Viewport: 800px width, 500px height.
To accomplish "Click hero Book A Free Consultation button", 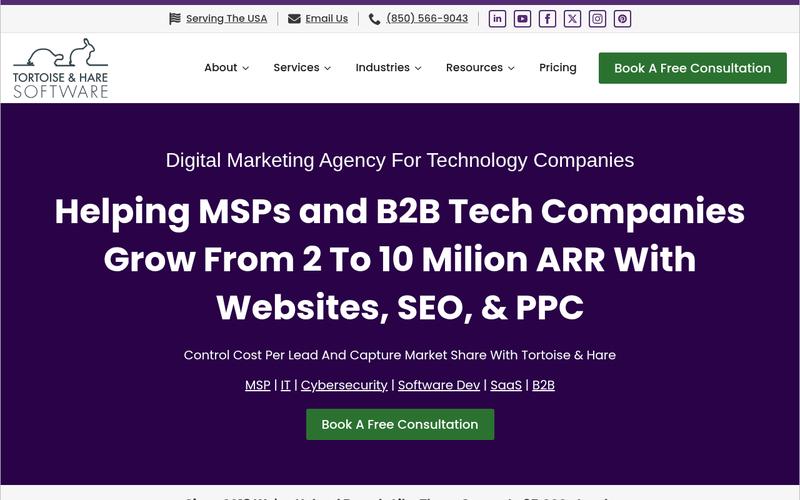I will pos(400,424).
